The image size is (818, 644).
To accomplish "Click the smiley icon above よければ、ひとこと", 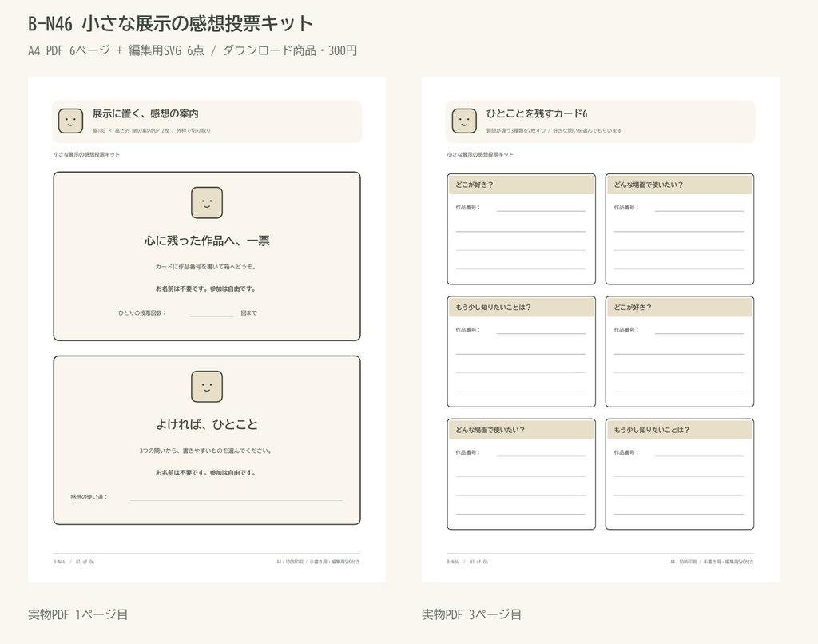I will (x=207, y=387).
